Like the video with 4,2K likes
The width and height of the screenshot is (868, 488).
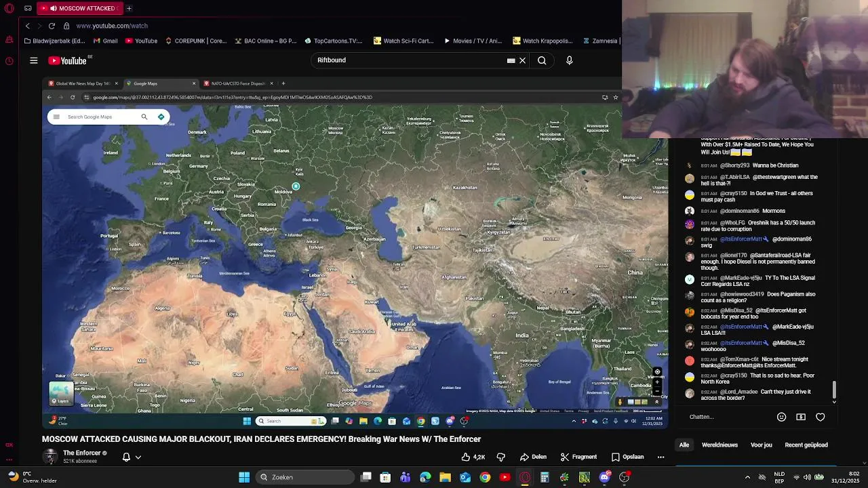coord(473,457)
